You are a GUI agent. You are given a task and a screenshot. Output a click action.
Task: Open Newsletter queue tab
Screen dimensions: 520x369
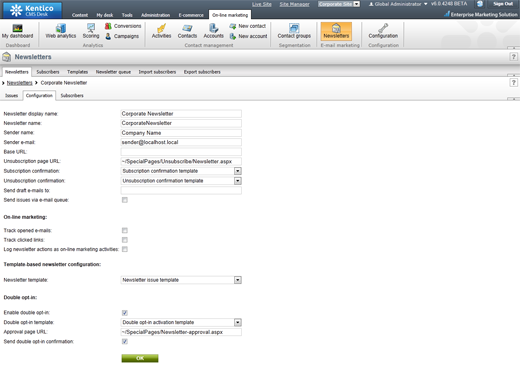[x=113, y=72]
